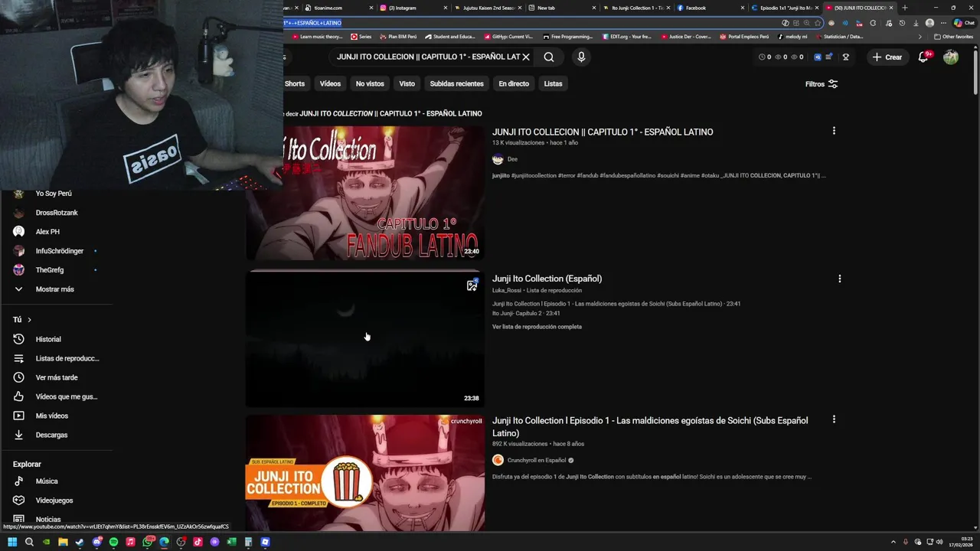Click the Crear button
Image resolution: width=980 pixels, height=551 pixels.
[887, 57]
